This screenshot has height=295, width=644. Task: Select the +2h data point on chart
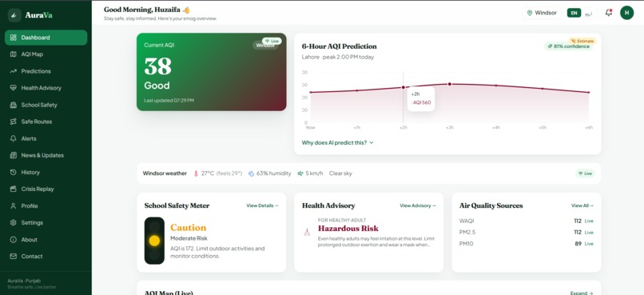tap(403, 87)
